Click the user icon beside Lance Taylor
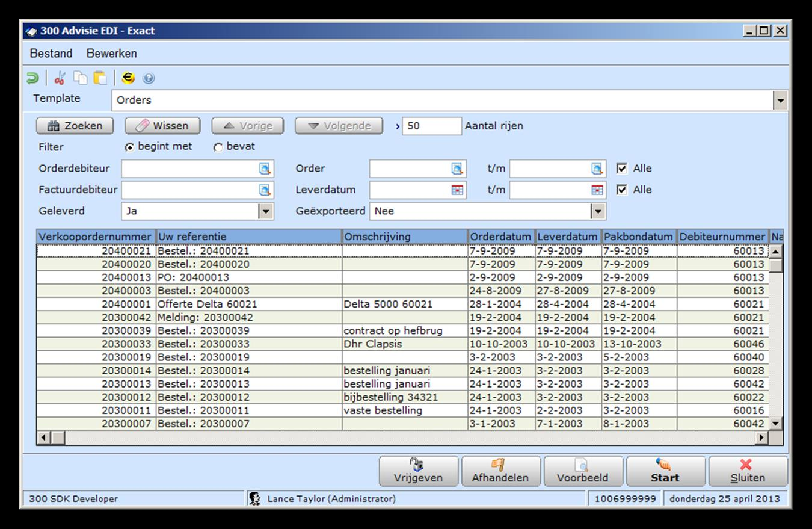Image resolution: width=812 pixels, height=529 pixels. point(254,498)
